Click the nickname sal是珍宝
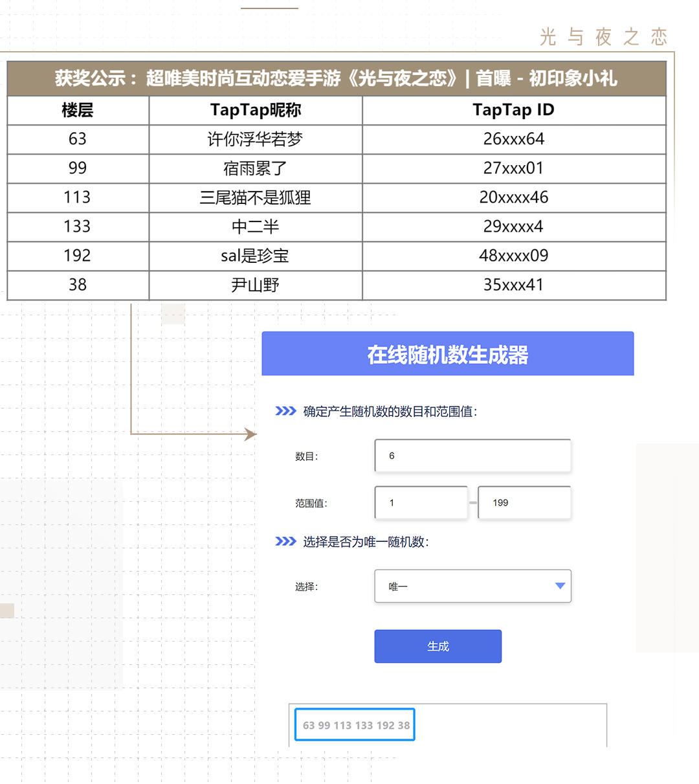Viewport: 699px width, 784px height. click(x=255, y=256)
